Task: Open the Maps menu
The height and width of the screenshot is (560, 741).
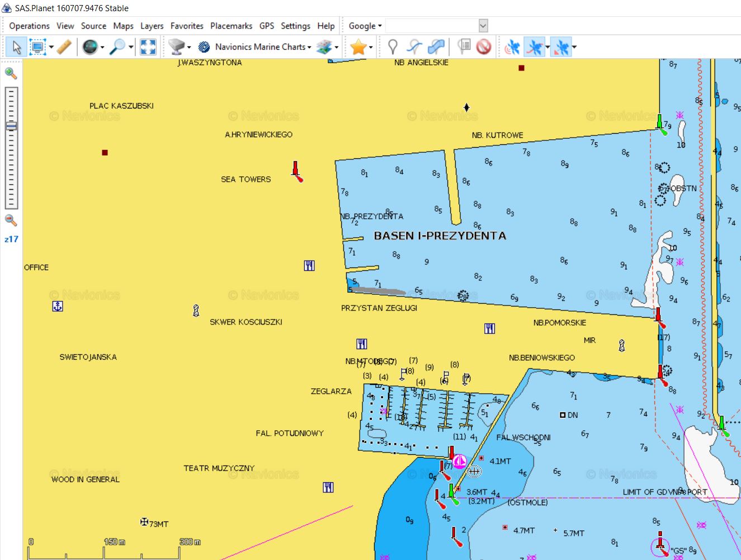Action: pyautogui.click(x=123, y=26)
